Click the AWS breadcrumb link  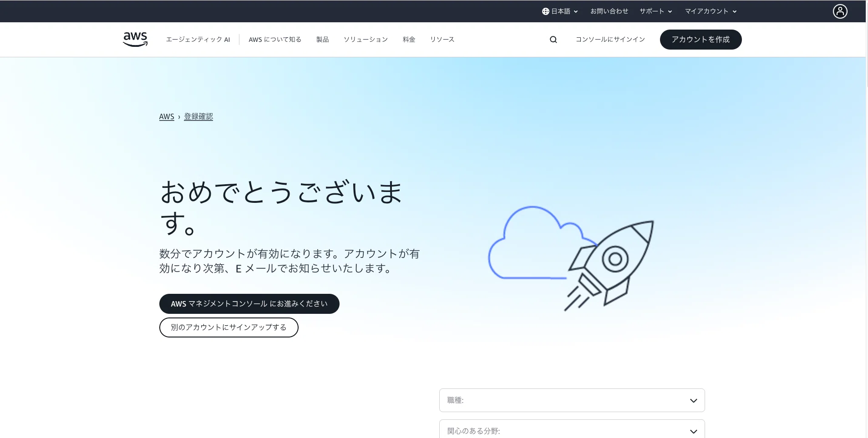[167, 116]
